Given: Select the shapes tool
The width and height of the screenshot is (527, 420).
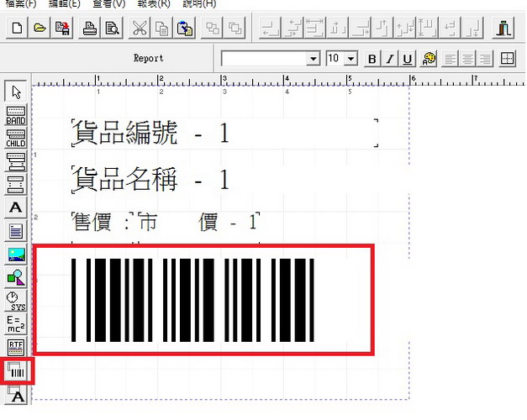Looking at the screenshot, I should pyautogui.click(x=16, y=277).
